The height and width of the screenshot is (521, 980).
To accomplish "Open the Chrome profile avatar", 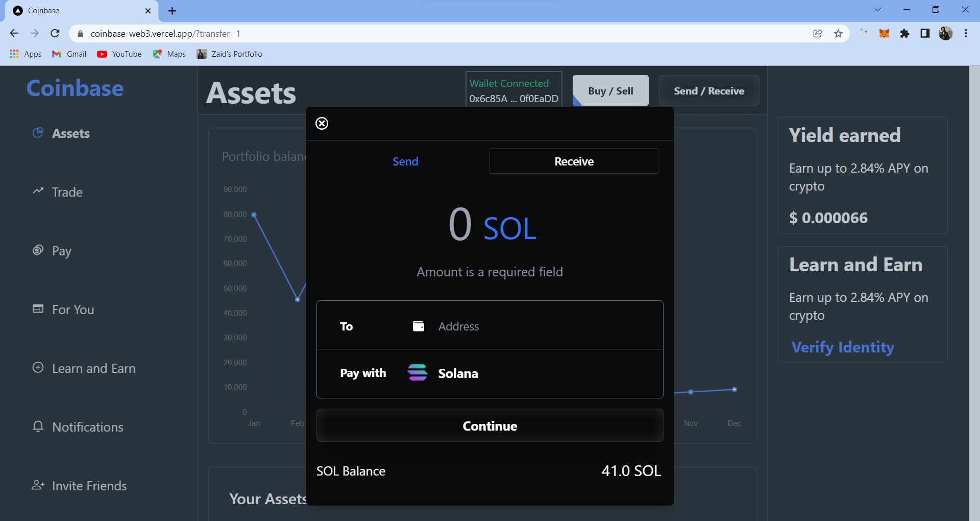I will (x=946, y=34).
